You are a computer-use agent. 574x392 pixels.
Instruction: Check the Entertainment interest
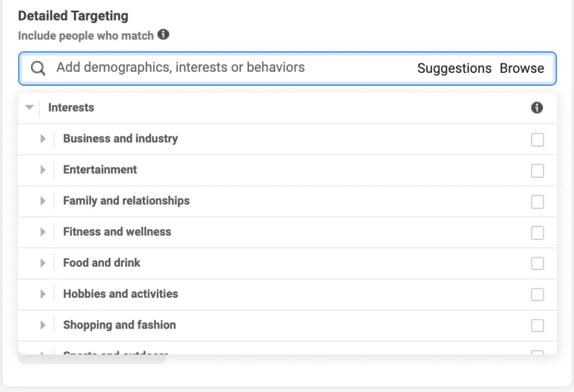coord(538,170)
